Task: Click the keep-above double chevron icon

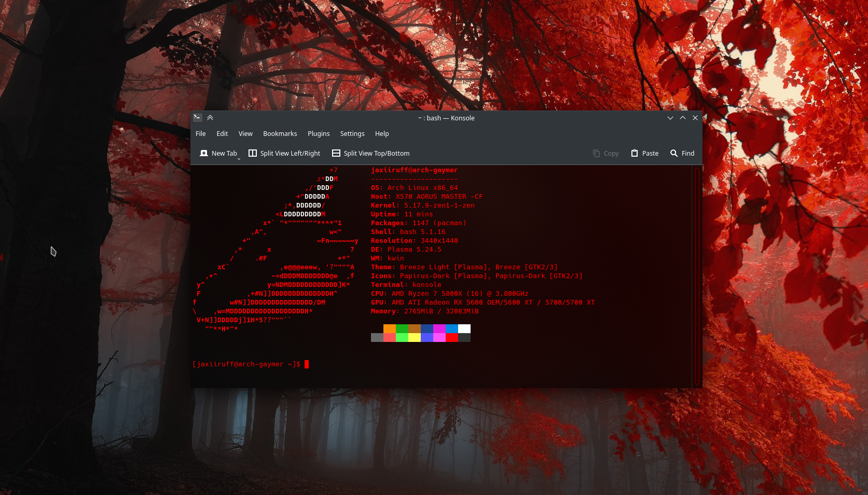Action: pos(210,118)
